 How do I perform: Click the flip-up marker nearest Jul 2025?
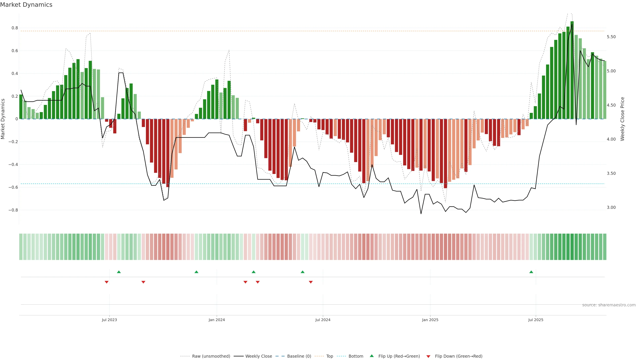[x=531, y=272]
